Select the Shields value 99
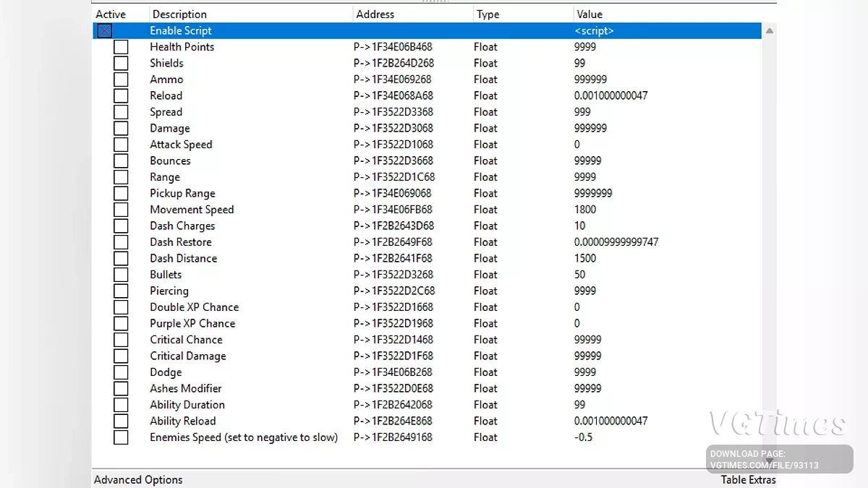Image resolution: width=868 pixels, height=488 pixels. click(x=580, y=63)
